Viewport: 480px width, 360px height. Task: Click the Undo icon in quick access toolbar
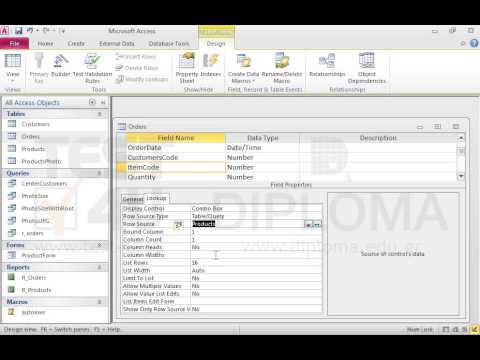[30, 31]
